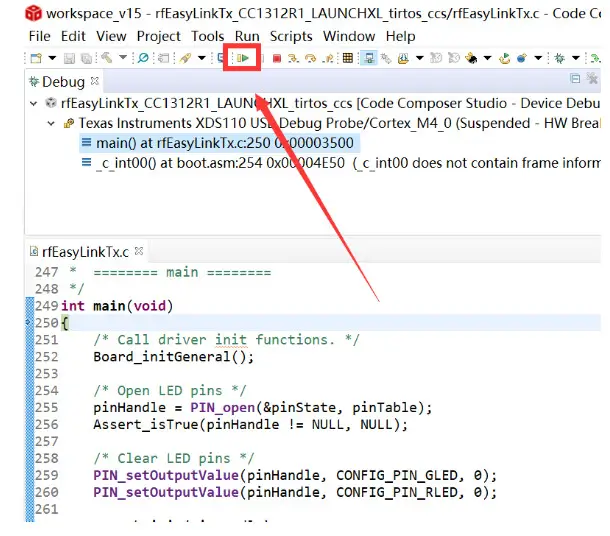Open the Edit menu

tap(73, 36)
